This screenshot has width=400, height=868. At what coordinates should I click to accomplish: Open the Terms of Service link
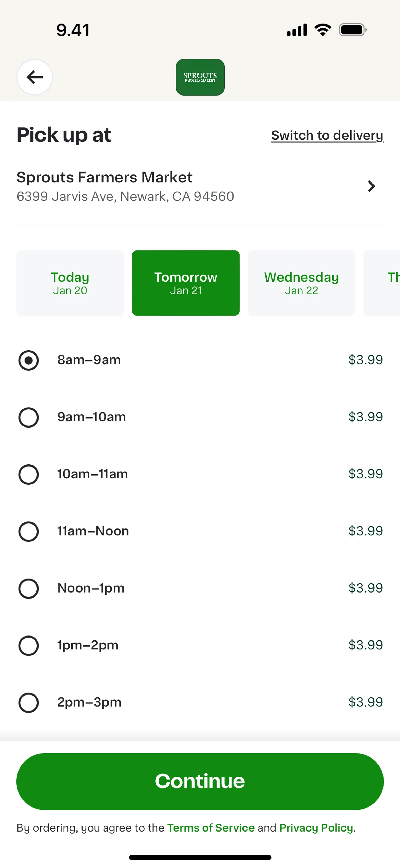pos(211,828)
